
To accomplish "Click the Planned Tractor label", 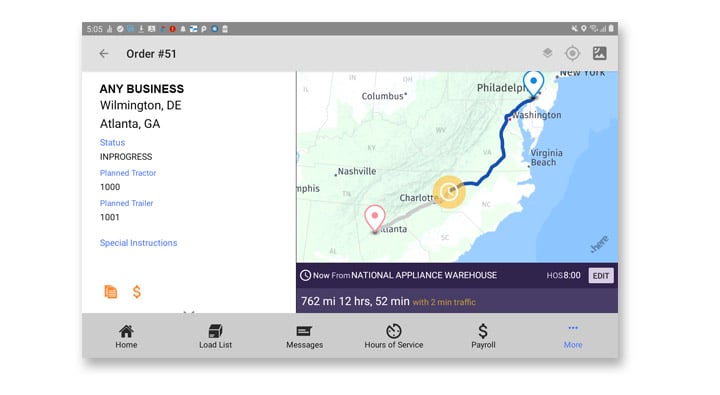I will pyautogui.click(x=128, y=173).
